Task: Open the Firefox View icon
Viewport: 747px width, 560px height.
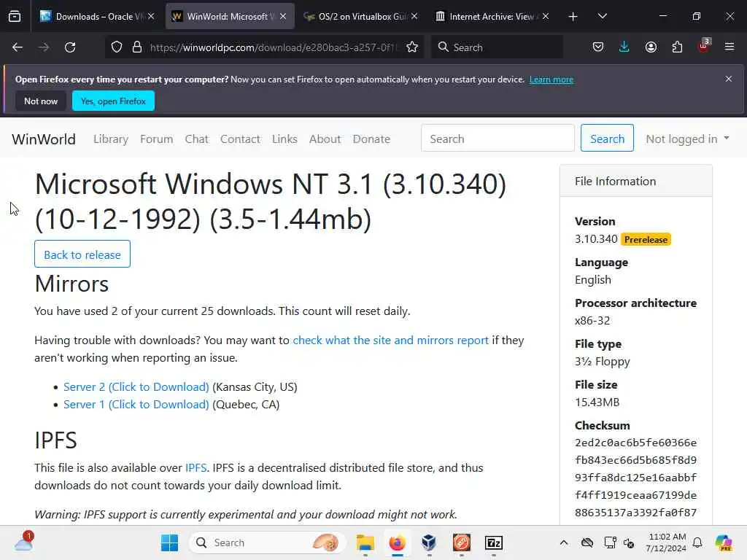Action: click(x=15, y=16)
